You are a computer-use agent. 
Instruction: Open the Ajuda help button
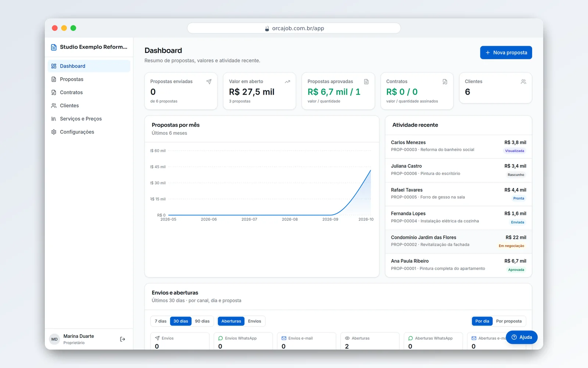tap(521, 337)
